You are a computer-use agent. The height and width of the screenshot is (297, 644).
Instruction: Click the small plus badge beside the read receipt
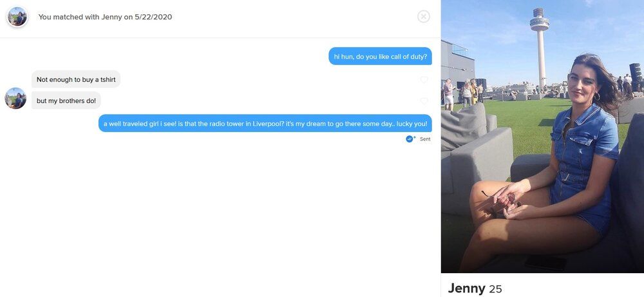coord(414,137)
